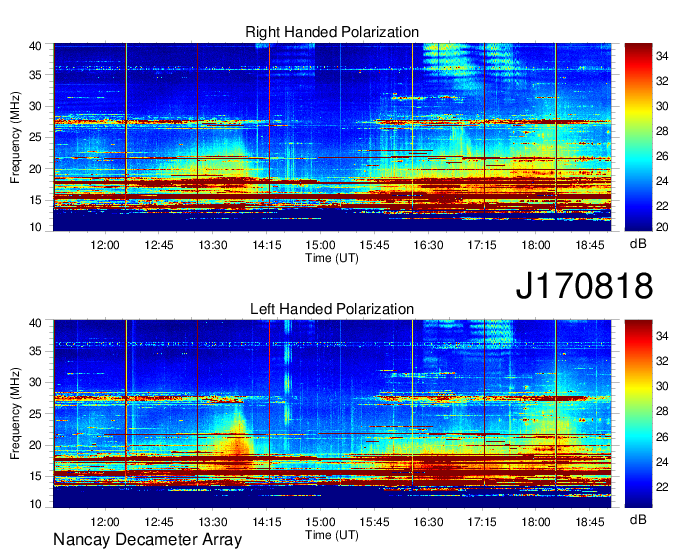Viewport: 680px width, 552px height.
Task: Click 'Time (UT)' label under Right Handed plot
Action: 332,258
